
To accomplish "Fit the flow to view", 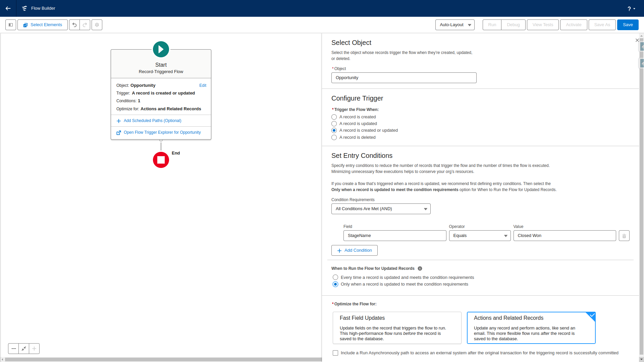I will [x=23, y=349].
